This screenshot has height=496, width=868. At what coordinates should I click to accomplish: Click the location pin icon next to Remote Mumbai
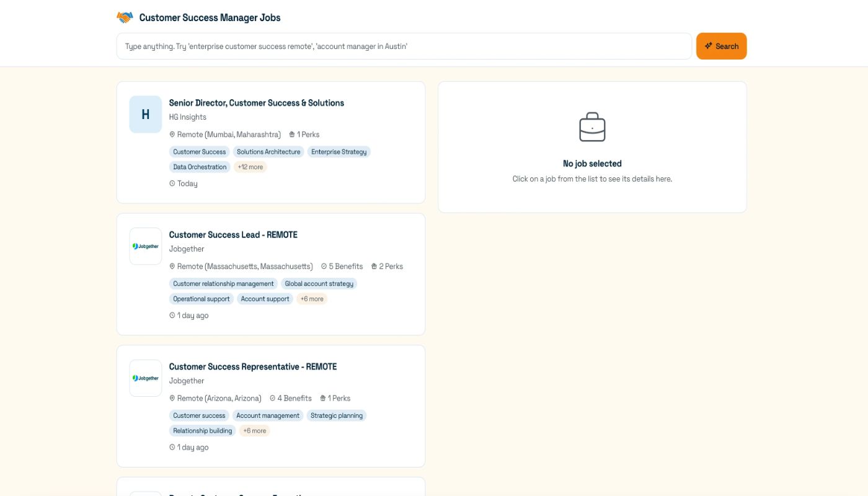(172, 135)
